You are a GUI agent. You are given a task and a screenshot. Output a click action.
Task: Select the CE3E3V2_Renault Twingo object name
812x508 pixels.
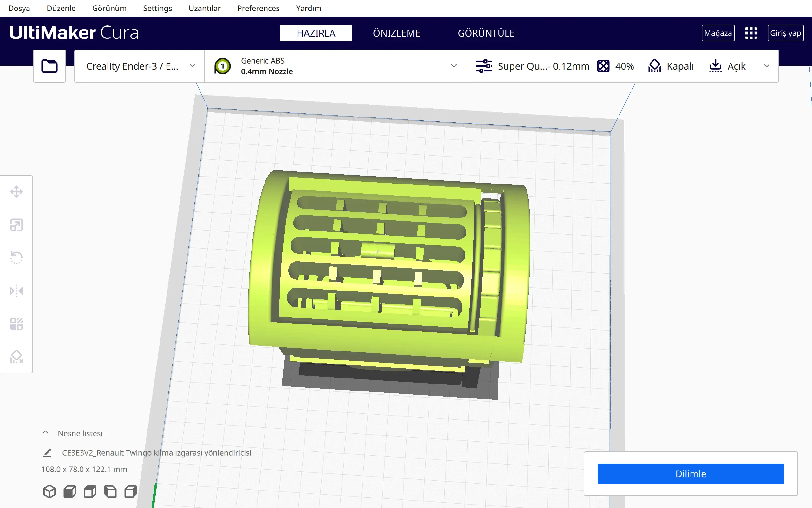click(x=157, y=453)
